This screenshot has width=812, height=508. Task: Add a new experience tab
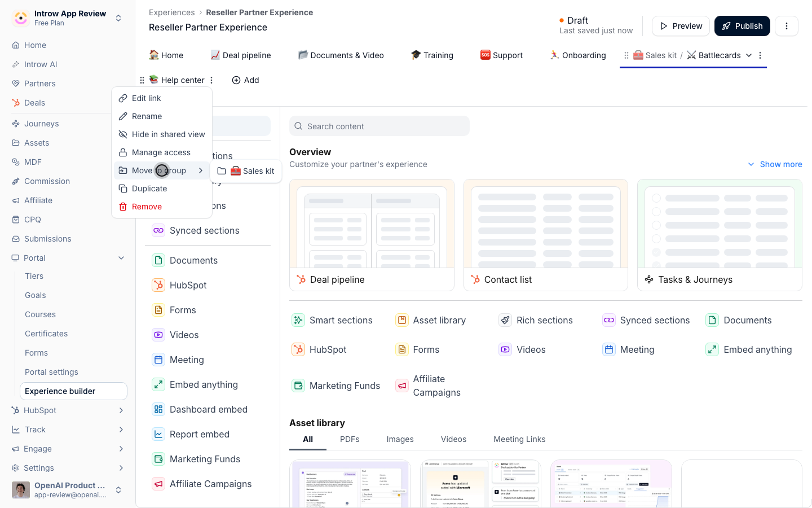click(245, 80)
